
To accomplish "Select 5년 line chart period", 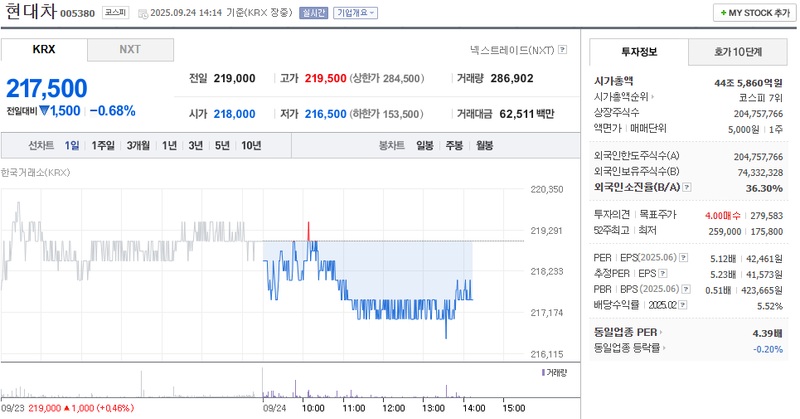I will (222, 145).
